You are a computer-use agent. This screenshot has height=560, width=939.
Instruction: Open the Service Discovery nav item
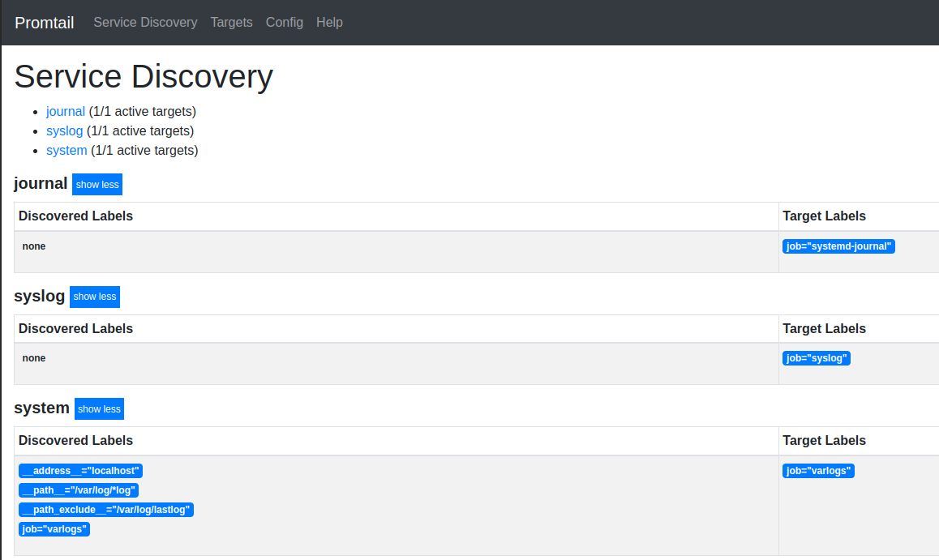coord(145,22)
